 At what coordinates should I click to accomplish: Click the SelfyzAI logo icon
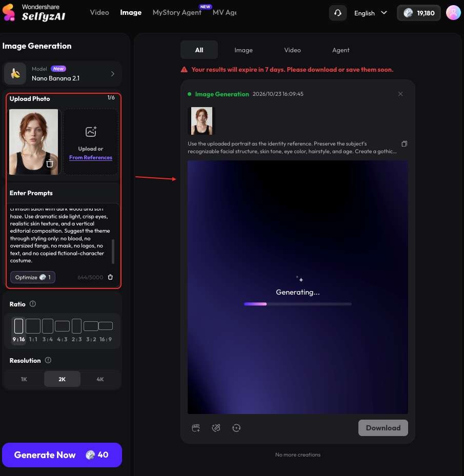9,12
